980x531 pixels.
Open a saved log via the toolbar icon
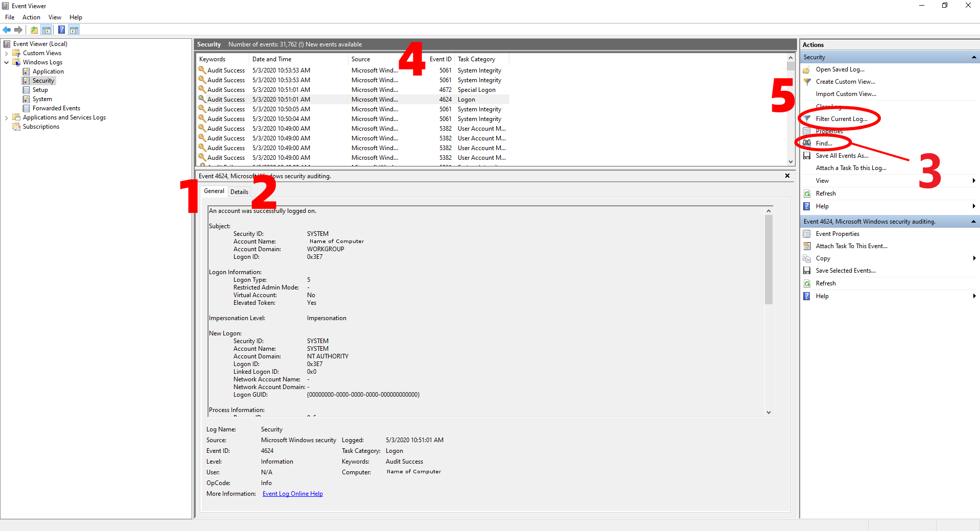point(34,30)
